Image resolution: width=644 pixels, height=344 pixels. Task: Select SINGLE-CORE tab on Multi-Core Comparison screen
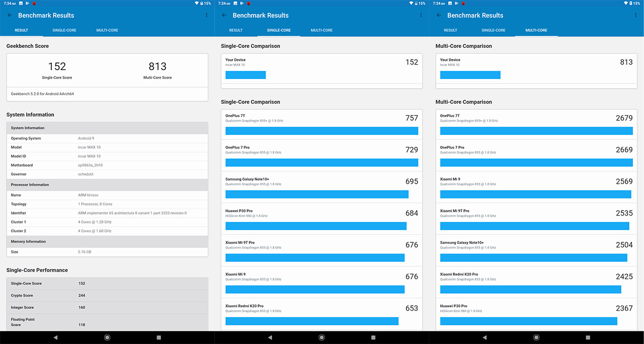click(494, 30)
